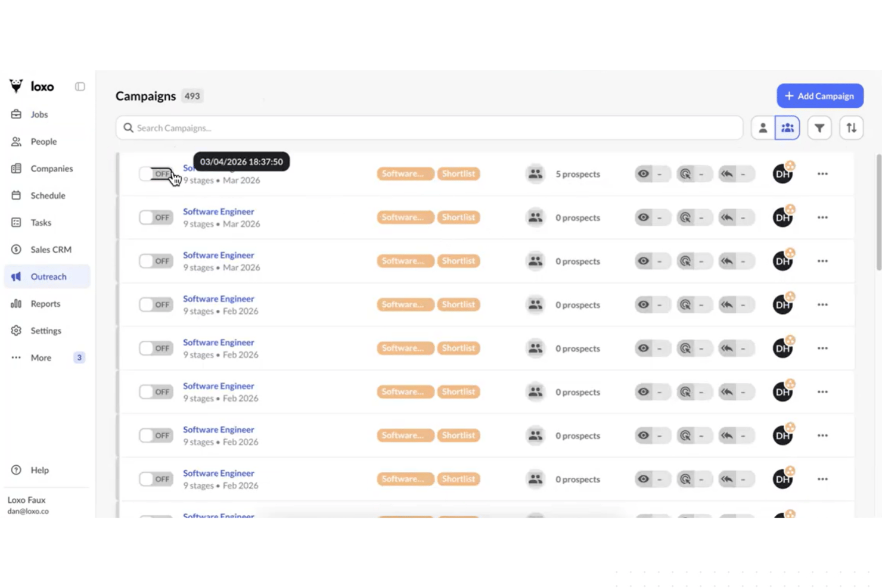
Task: Open three-dot menu for 5 prospects campaign
Action: pos(822,174)
